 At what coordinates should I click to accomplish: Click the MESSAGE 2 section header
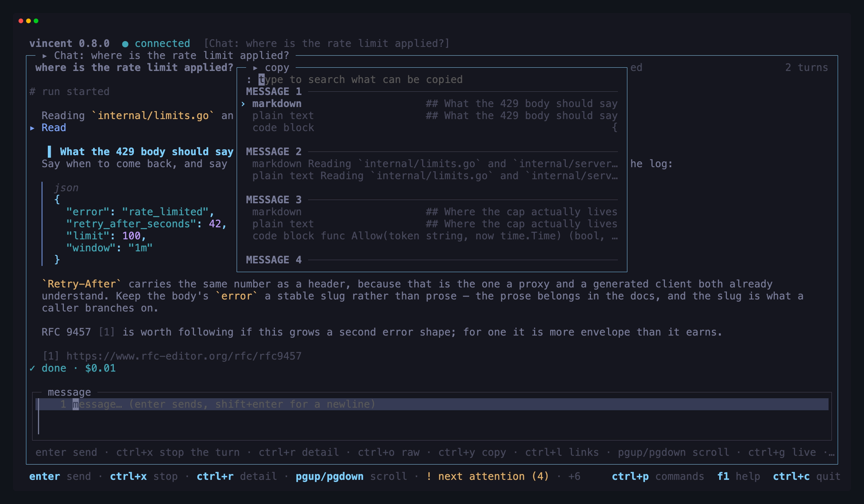274,152
